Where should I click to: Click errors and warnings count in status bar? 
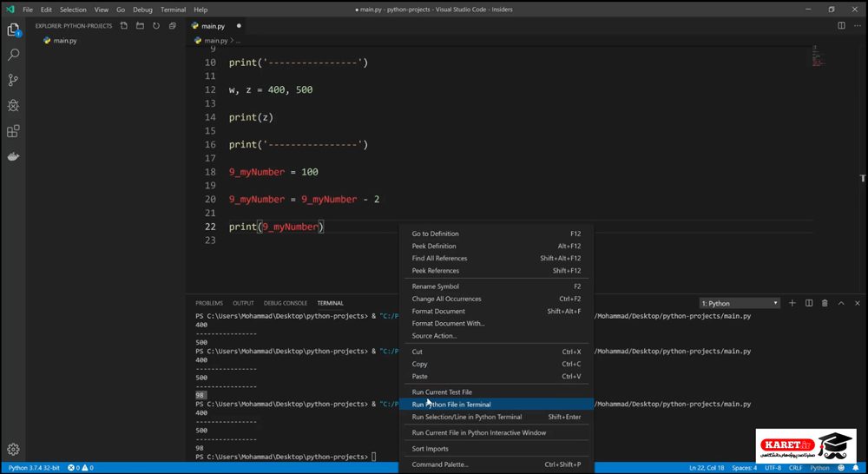click(81, 468)
